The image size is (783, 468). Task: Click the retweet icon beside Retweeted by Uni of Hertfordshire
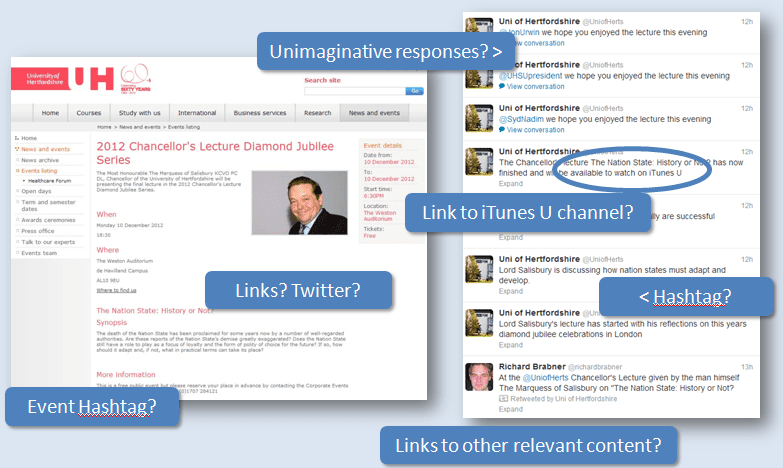pyautogui.click(x=503, y=398)
